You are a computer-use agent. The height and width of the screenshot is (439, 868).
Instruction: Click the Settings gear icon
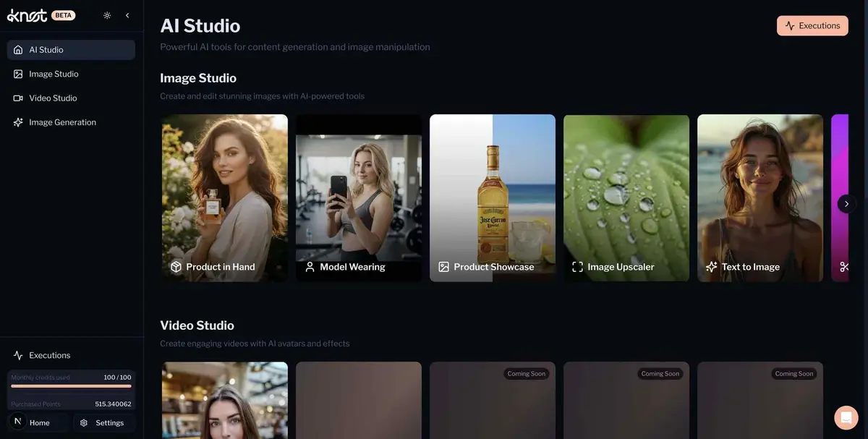pyautogui.click(x=84, y=423)
